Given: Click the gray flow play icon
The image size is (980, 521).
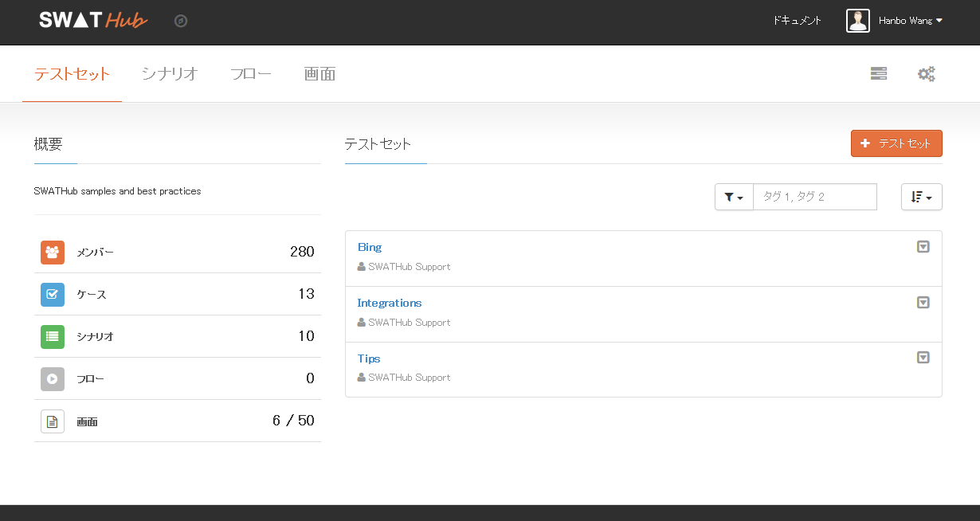Looking at the screenshot, I should (53, 379).
